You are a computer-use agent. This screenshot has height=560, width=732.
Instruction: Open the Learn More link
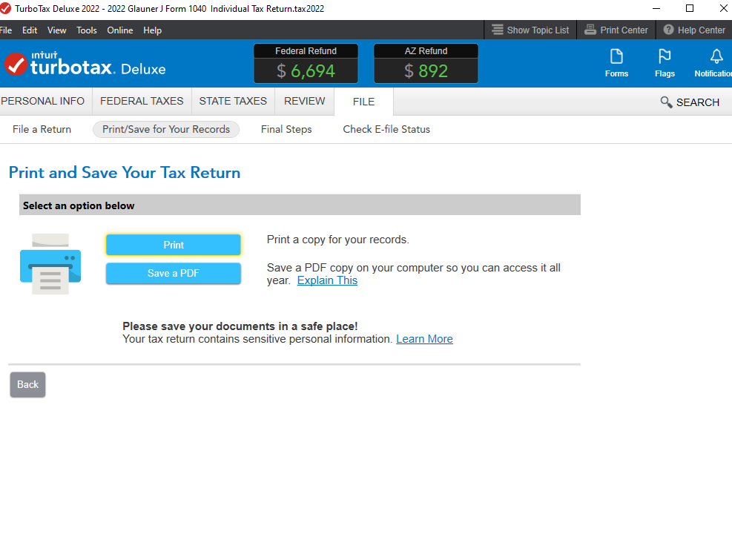(424, 339)
